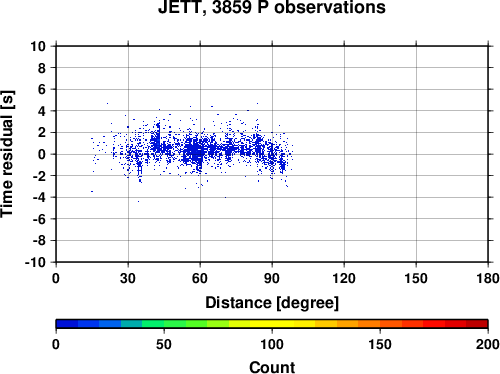Screen dimensions: 500x374
Task: Click the x-axis tick label 30
Action: (x=128, y=278)
